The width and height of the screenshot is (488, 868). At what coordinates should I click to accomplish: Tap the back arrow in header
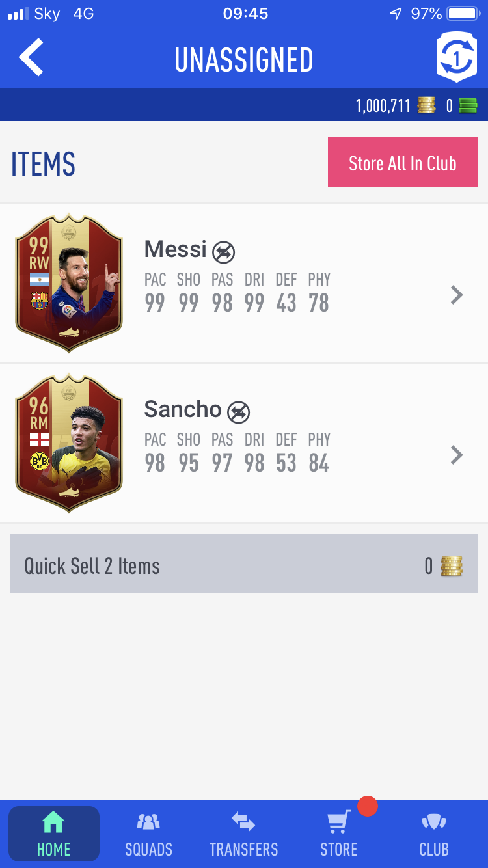coord(31,58)
